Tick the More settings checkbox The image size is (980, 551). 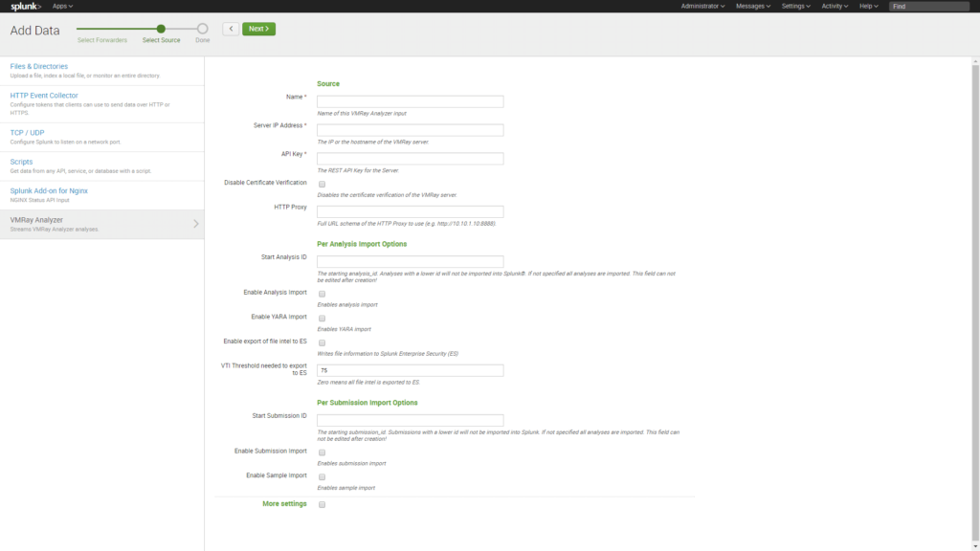tap(322, 504)
